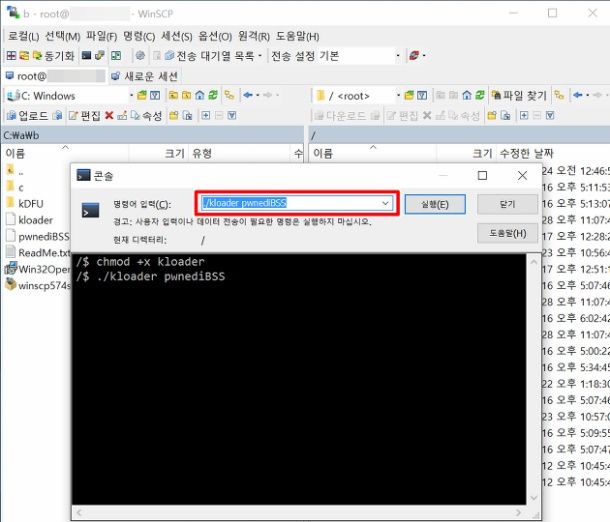The width and height of the screenshot is (610, 522).
Task: Click the synchronized browsing folder icon
Action: [24, 56]
